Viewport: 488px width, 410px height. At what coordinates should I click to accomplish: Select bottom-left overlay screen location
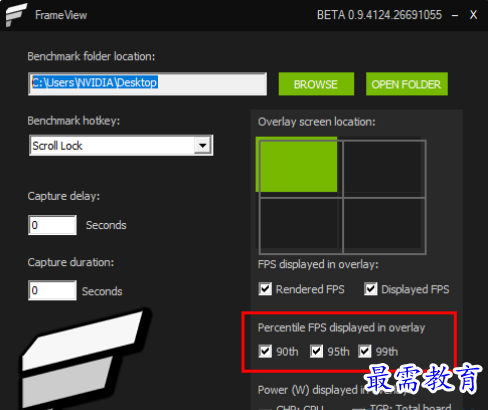301,225
